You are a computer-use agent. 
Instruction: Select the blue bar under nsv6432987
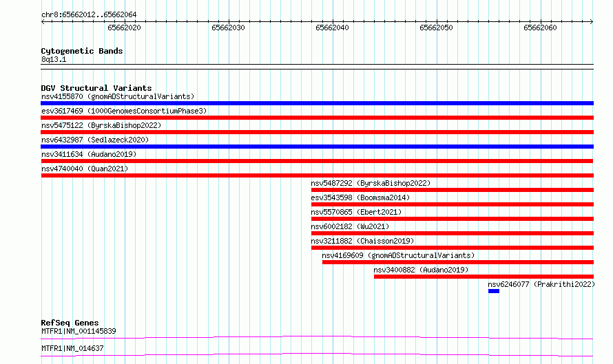pyautogui.click(x=317, y=147)
